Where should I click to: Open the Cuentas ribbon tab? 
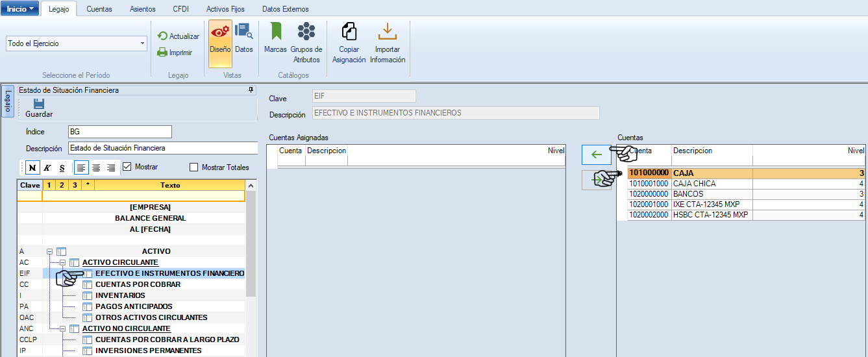point(99,9)
